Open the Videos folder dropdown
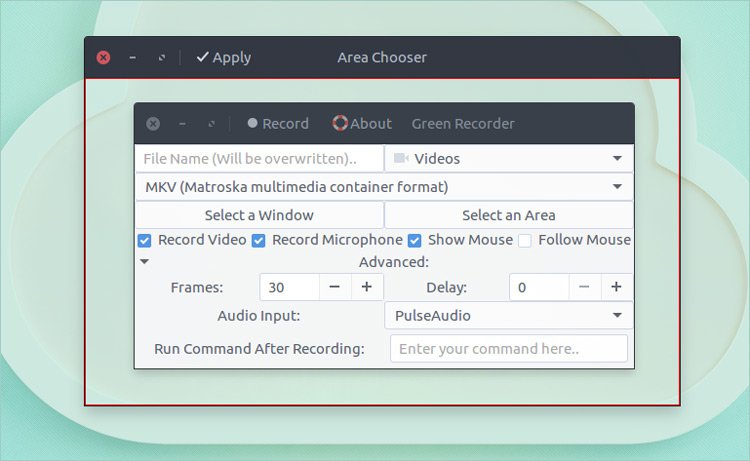750x461 pixels. pyautogui.click(x=509, y=158)
